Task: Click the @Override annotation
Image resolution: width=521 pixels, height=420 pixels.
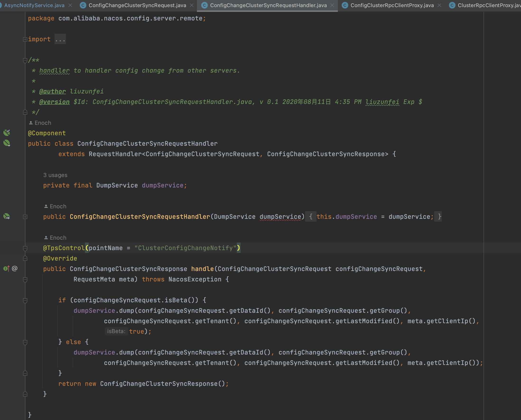Action: pyautogui.click(x=60, y=259)
